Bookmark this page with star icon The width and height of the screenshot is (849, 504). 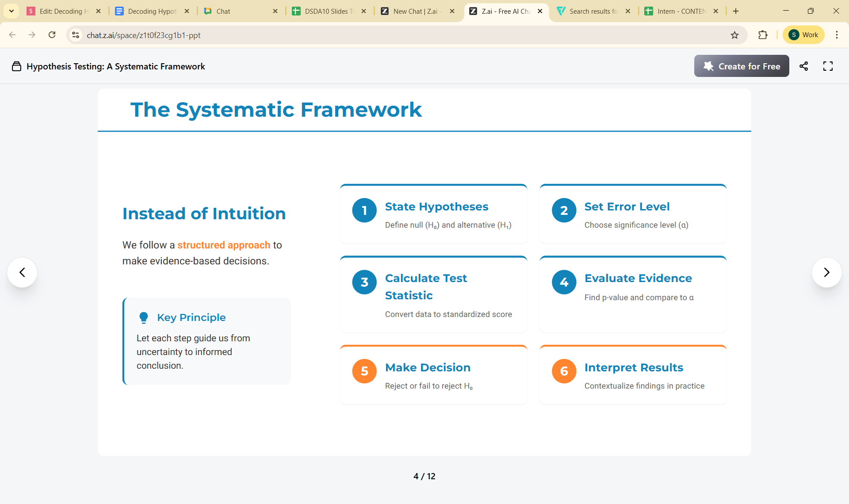tap(734, 35)
